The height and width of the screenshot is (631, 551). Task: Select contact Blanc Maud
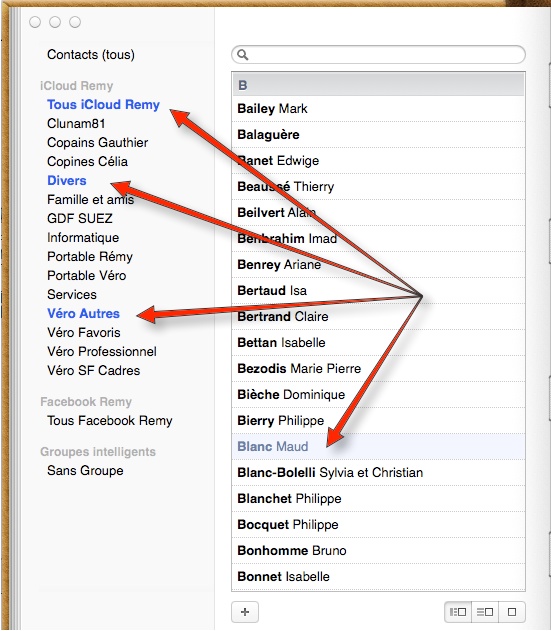378,446
